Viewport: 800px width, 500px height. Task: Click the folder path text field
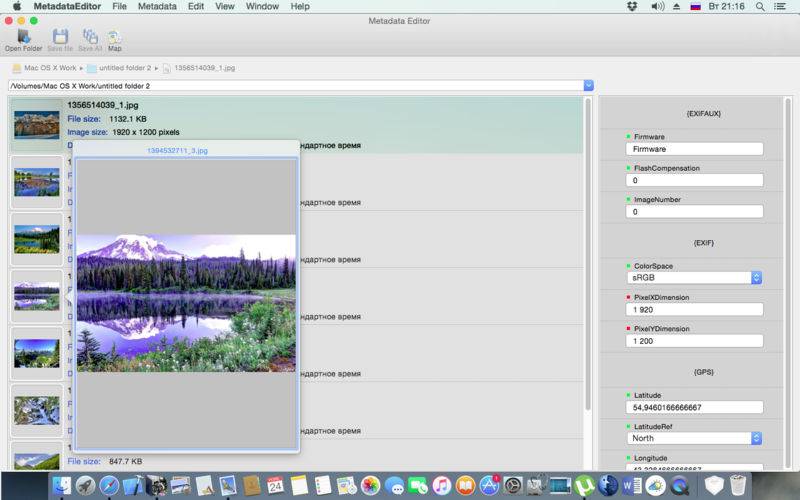coord(296,86)
